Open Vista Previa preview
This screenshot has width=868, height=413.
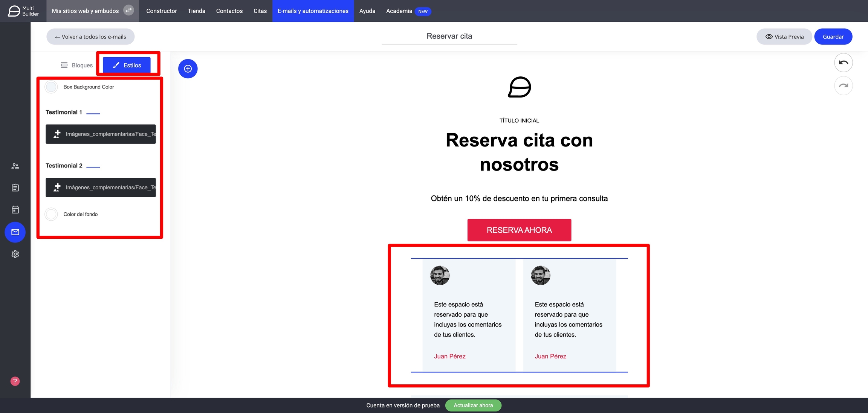(x=784, y=37)
